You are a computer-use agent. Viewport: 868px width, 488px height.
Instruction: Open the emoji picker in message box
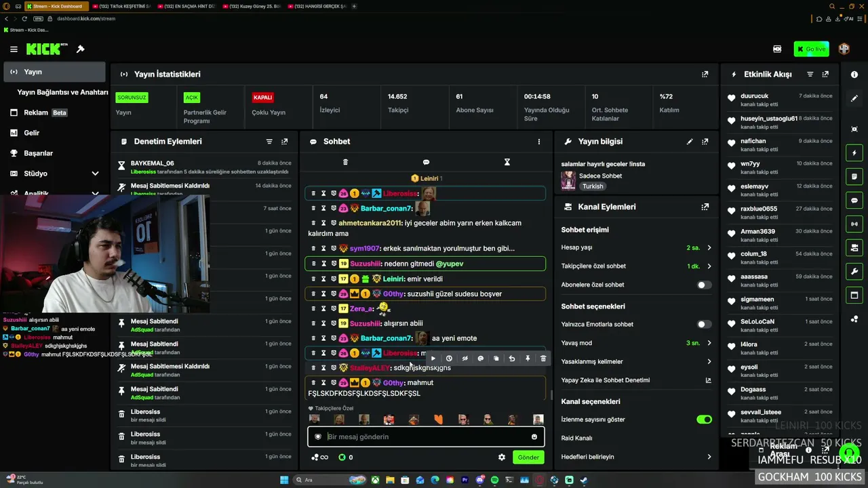tap(534, 436)
